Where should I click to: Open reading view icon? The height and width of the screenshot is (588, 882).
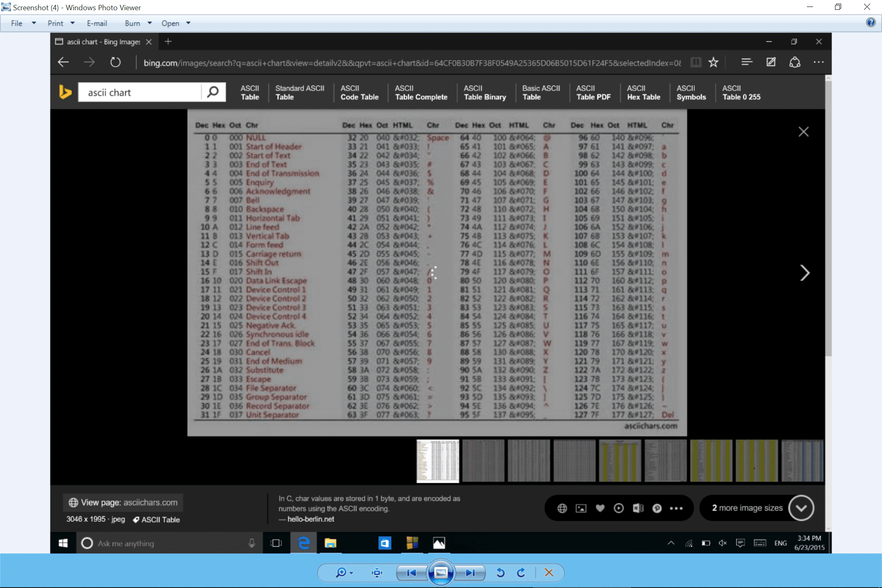pyautogui.click(x=695, y=62)
